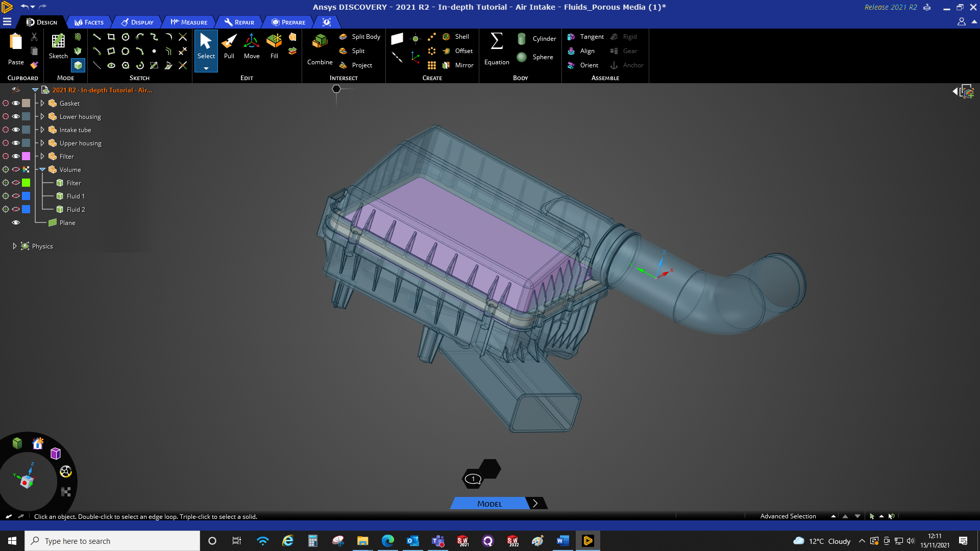Click the Align assemble tool
The image size is (980, 551).
click(x=581, y=51)
